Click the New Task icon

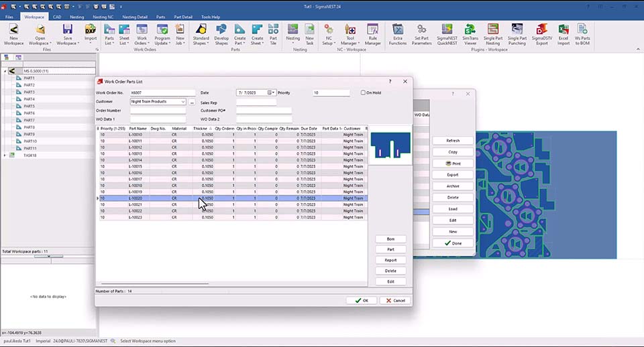(310, 34)
